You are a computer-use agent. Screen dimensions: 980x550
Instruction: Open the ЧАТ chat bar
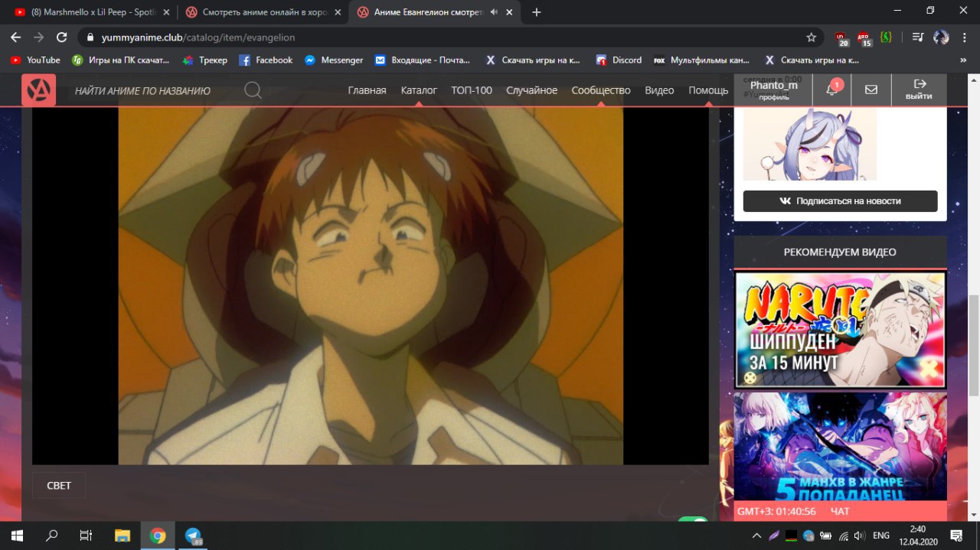[x=840, y=511]
